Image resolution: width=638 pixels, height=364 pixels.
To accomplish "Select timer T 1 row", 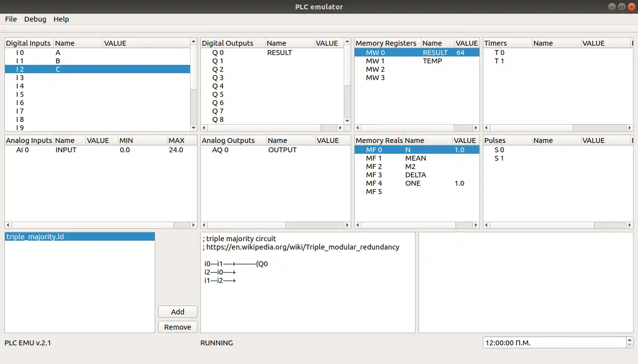I will (x=499, y=61).
